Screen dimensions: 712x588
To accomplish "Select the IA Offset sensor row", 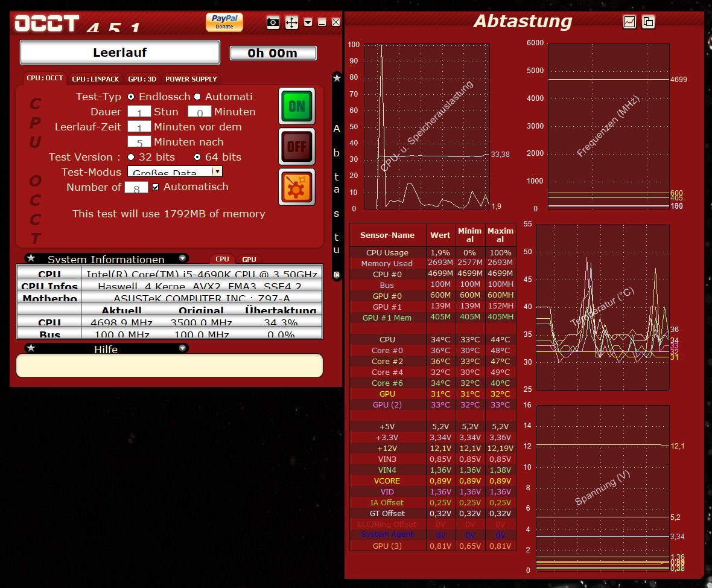I will [433, 502].
